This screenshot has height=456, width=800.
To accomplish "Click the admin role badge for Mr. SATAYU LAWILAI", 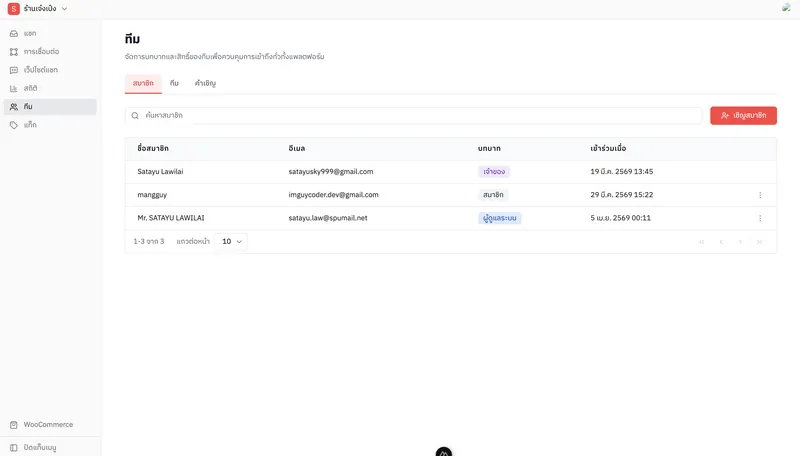I will (499, 218).
